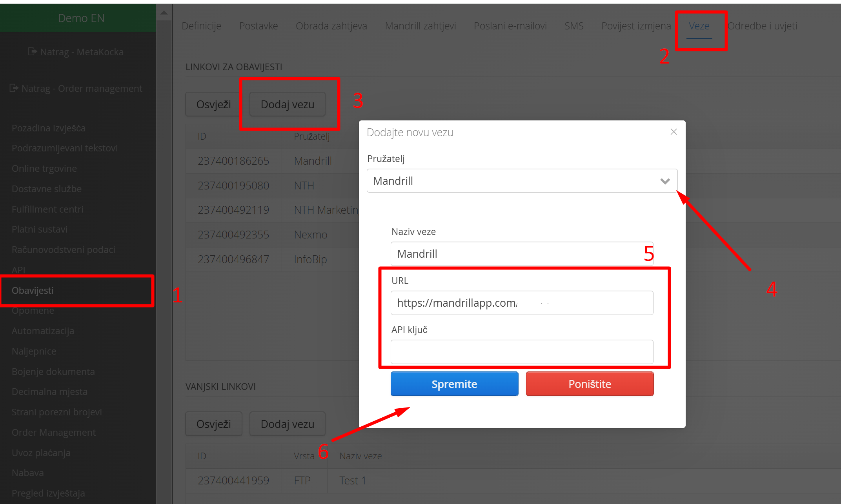
Task: Click the Natrag - Order management icon
Action: pos(14,88)
